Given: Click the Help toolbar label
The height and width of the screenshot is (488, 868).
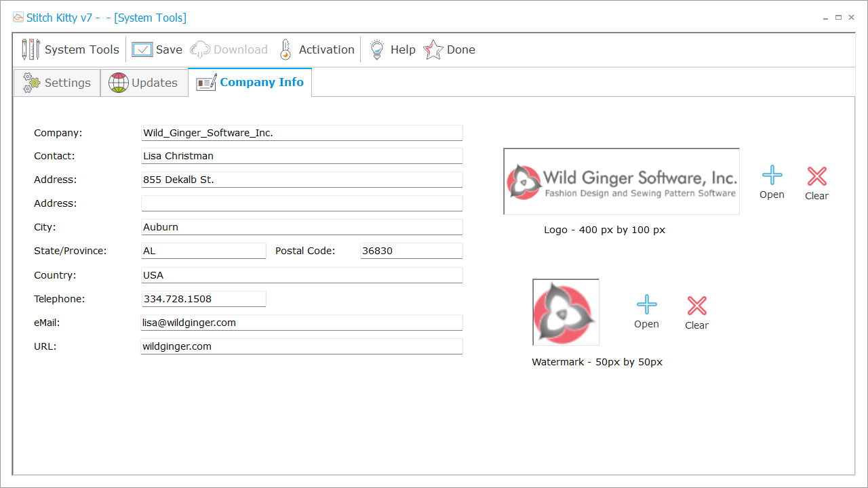Looking at the screenshot, I should pos(403,49).
